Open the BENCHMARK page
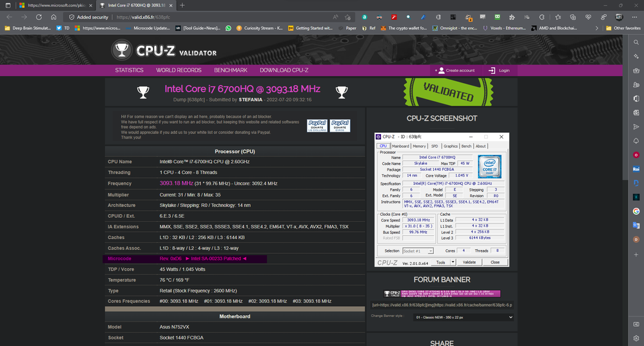This screenshot has height=346, width=644. (x=230, y=70)
